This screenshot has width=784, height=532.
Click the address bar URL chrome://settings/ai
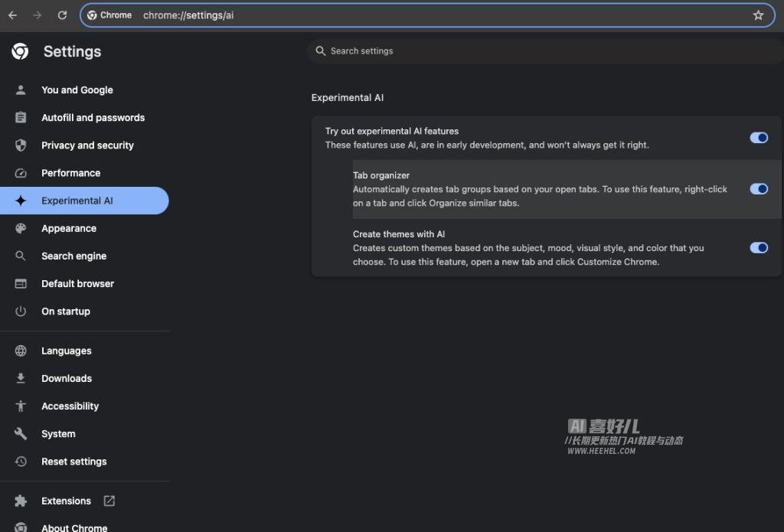188,15
